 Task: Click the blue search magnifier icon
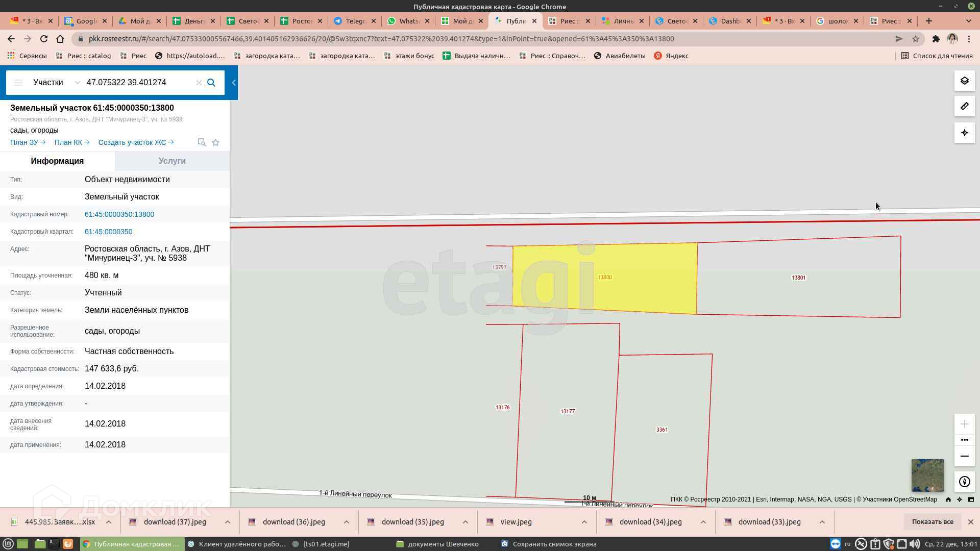point(211,83)
